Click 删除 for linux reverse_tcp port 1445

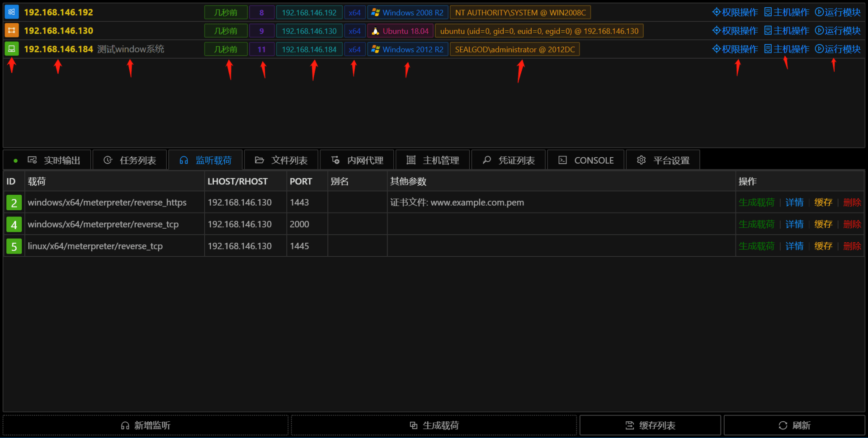point(852,246)
